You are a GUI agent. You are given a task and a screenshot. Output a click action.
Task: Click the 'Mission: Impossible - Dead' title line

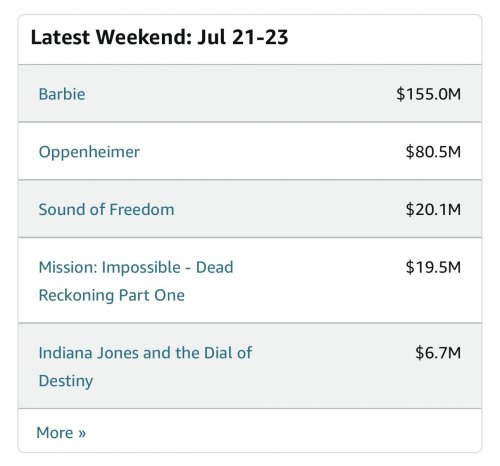136,267
